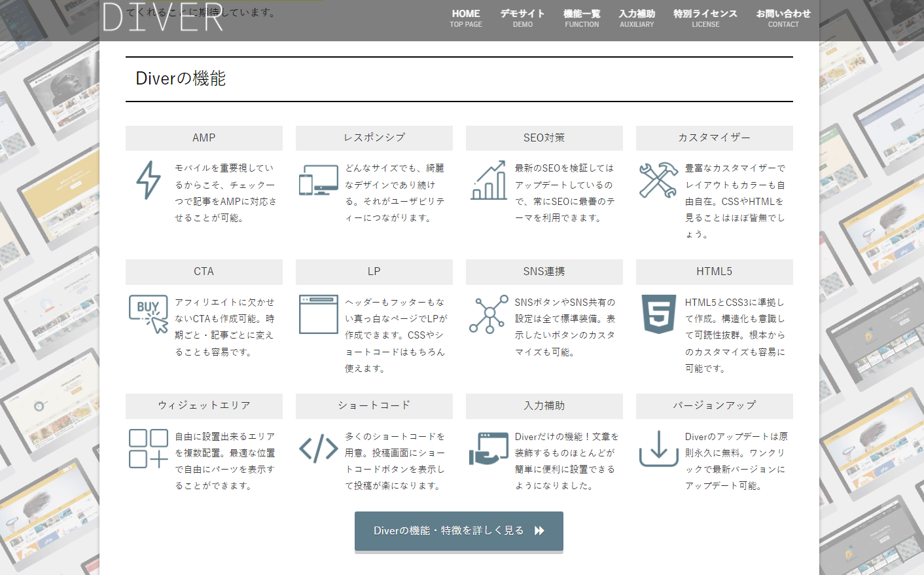Click responsive description starting どんなサイズでも

[395, 193]
